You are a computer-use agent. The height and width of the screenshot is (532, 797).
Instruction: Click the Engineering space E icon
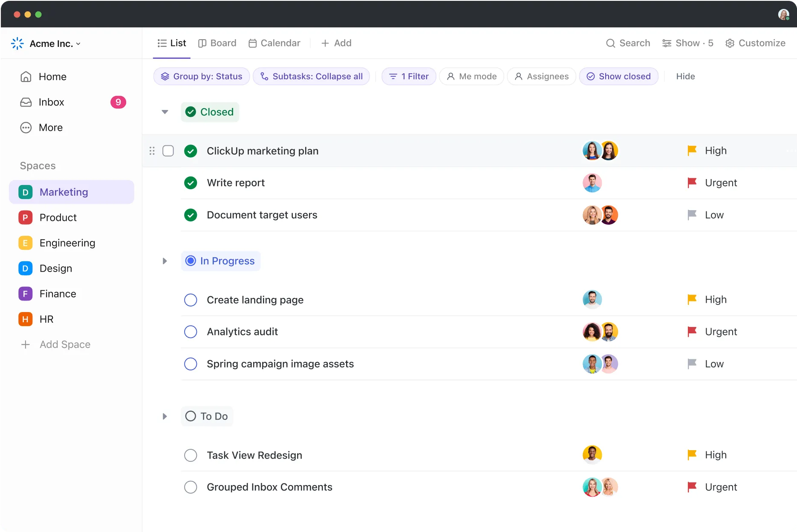(x=26, y=243)
